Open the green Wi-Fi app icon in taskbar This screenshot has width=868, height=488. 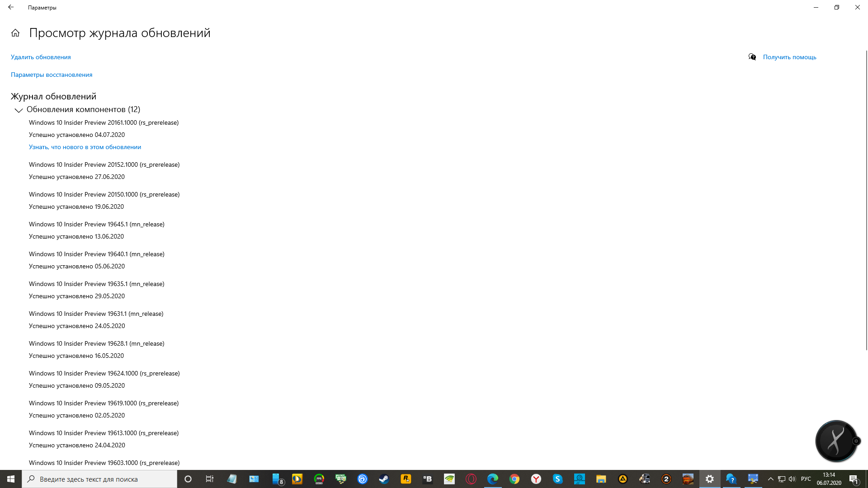click(449, 479)
